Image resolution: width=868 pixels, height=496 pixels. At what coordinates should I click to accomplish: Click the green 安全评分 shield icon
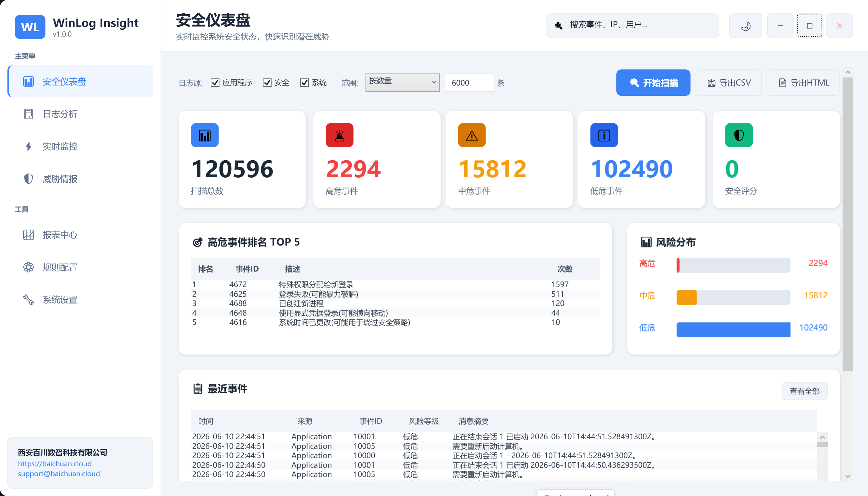(739, 135)
